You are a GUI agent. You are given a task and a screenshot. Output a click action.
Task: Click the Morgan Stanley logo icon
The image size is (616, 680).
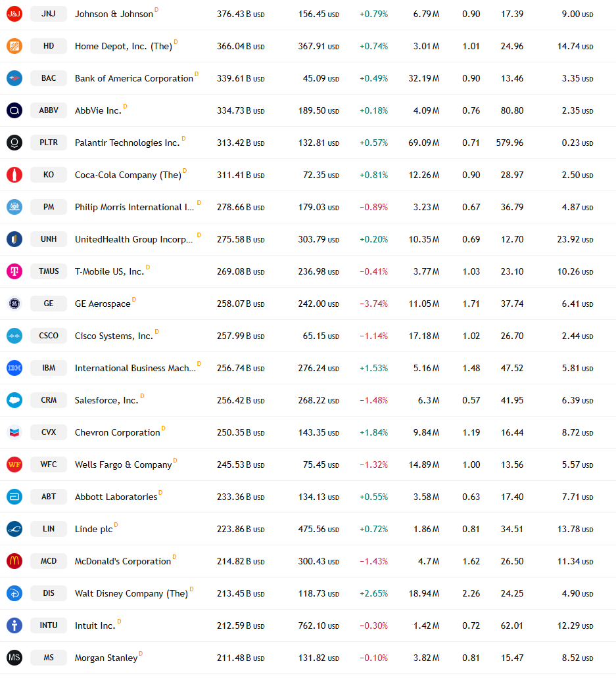14,658
